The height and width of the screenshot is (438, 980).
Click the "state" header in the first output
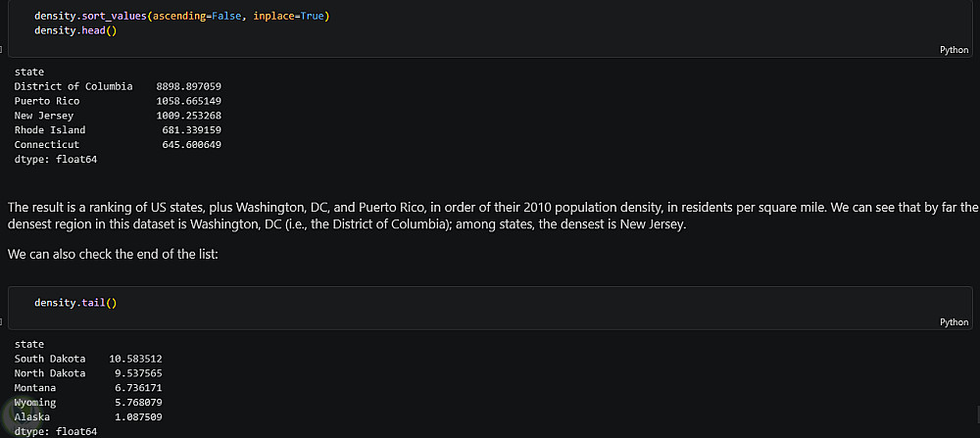[x=29, y=72]
